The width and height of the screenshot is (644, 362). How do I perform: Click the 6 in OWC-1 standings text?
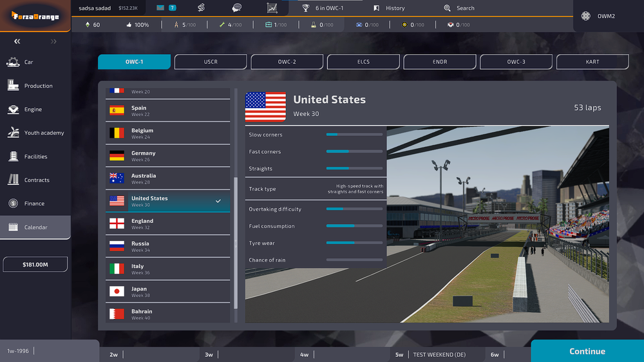(x=329, y=8)
